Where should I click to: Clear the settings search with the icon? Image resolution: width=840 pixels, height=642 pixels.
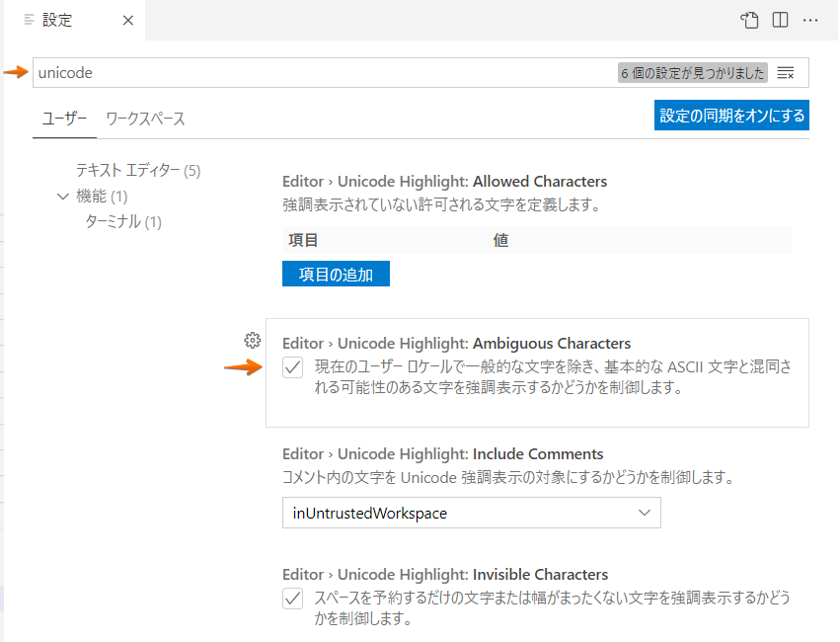click(x=786, y=73)
